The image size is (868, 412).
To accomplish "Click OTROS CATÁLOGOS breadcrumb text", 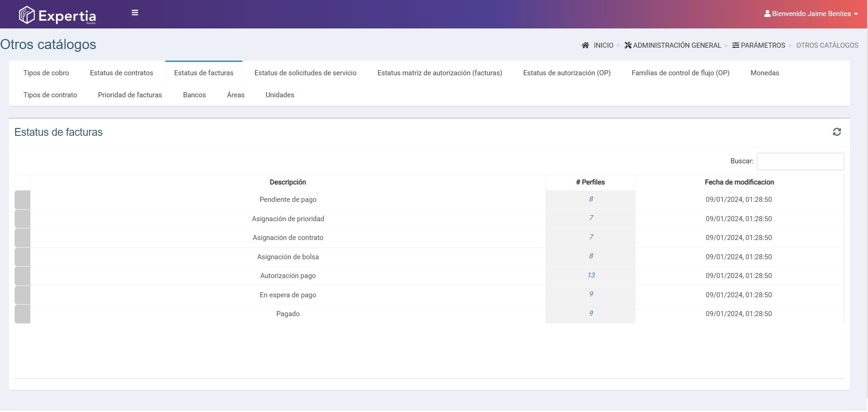I will [827, 45].
